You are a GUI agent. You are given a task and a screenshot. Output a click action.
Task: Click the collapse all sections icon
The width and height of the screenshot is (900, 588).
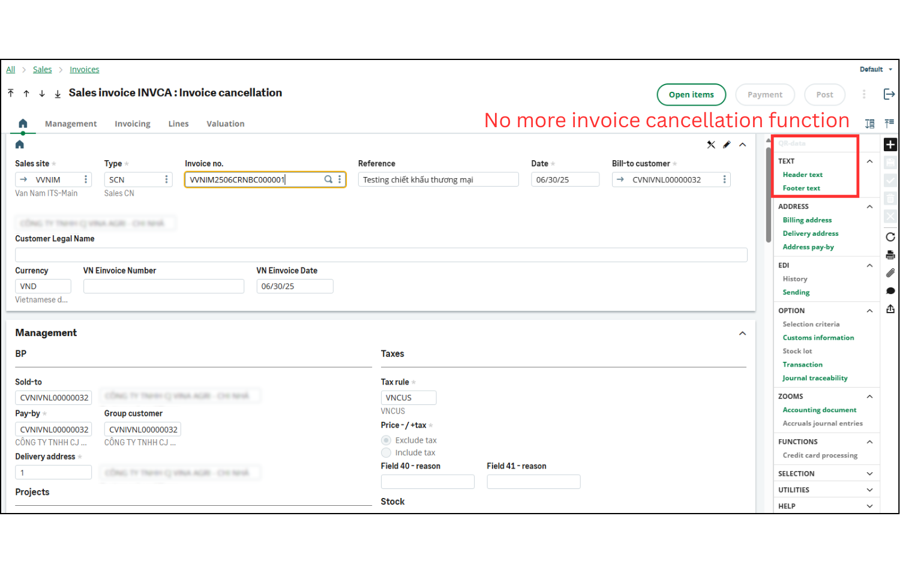coord(889,123)
